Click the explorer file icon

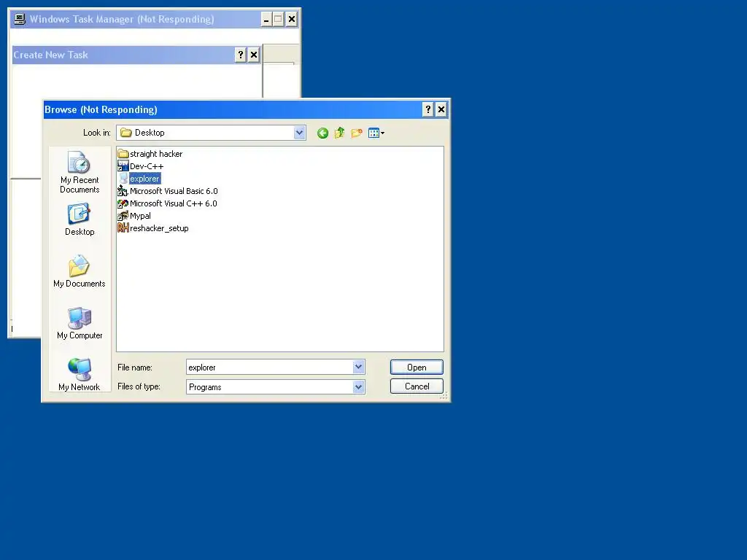tap(123, 179)
